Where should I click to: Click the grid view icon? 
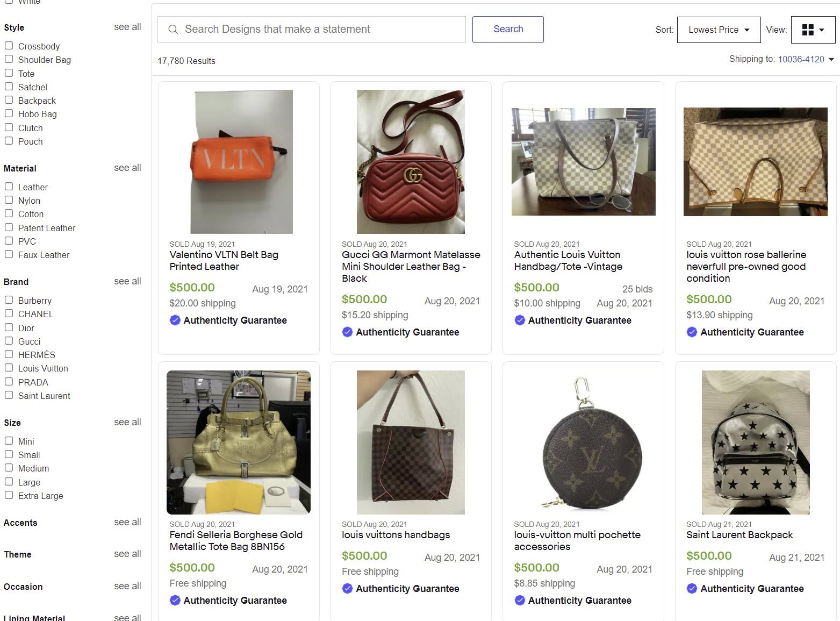pos(807,30)
